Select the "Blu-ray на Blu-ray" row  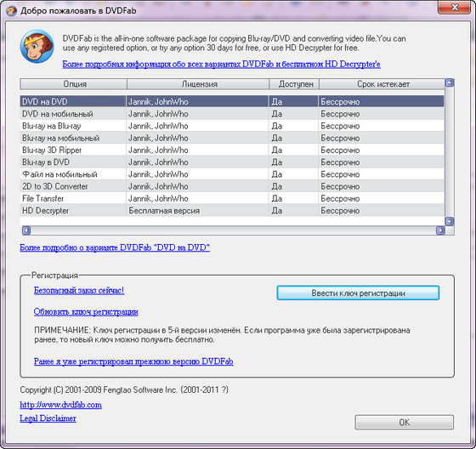[x=232, y=126]
